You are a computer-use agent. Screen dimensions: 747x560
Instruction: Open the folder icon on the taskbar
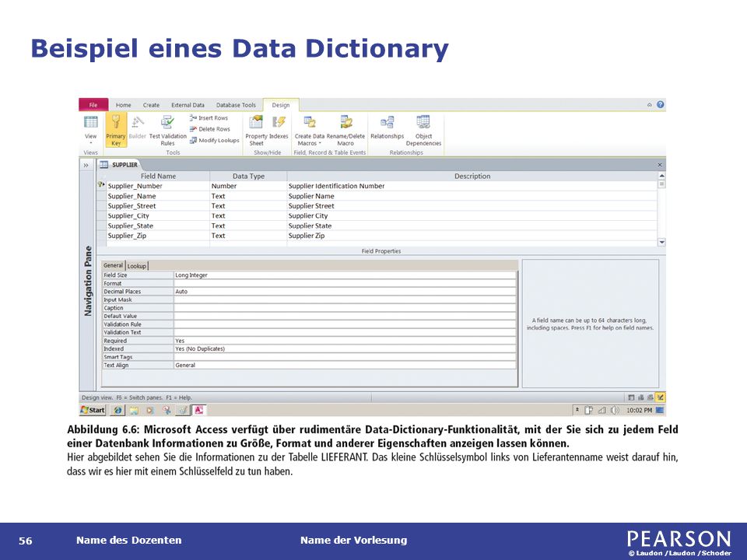[135, 410]
